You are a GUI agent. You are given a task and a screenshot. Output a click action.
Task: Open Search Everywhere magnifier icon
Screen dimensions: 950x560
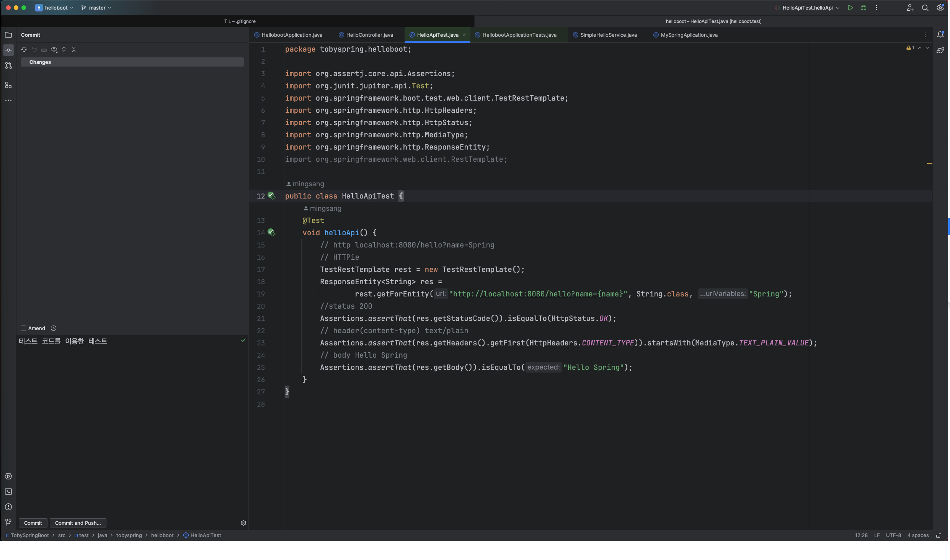[925, 8]
